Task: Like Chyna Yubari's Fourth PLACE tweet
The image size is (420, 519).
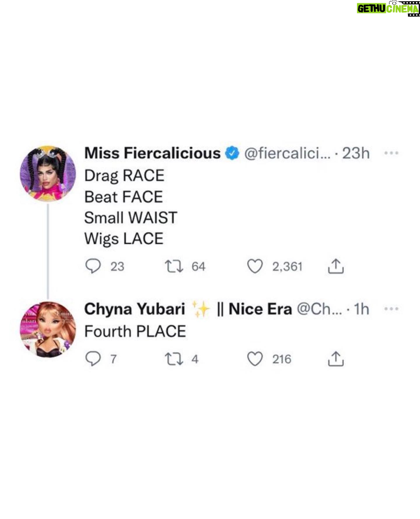Action: (x=255, y=359)
